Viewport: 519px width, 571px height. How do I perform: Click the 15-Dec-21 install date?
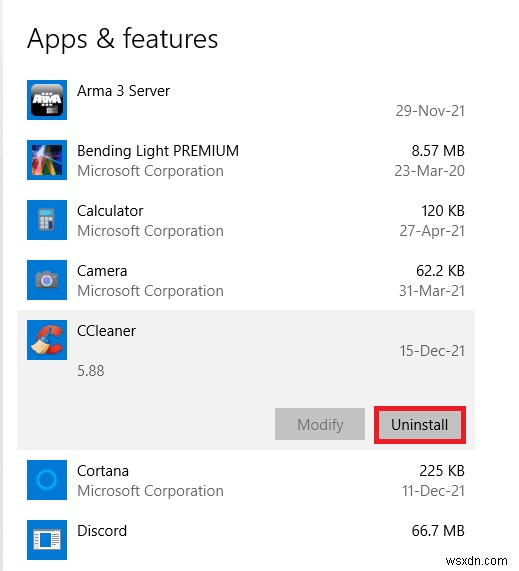[432, 351]
